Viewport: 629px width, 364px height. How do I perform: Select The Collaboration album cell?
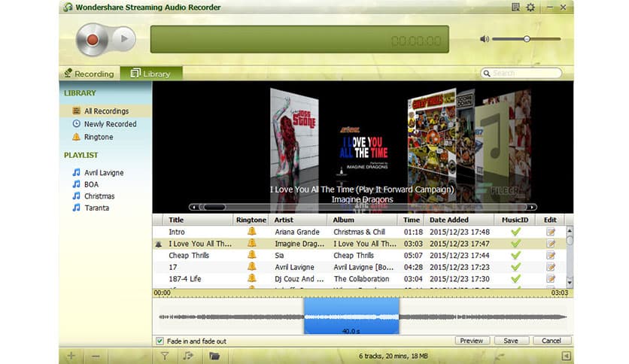point(361,278)
